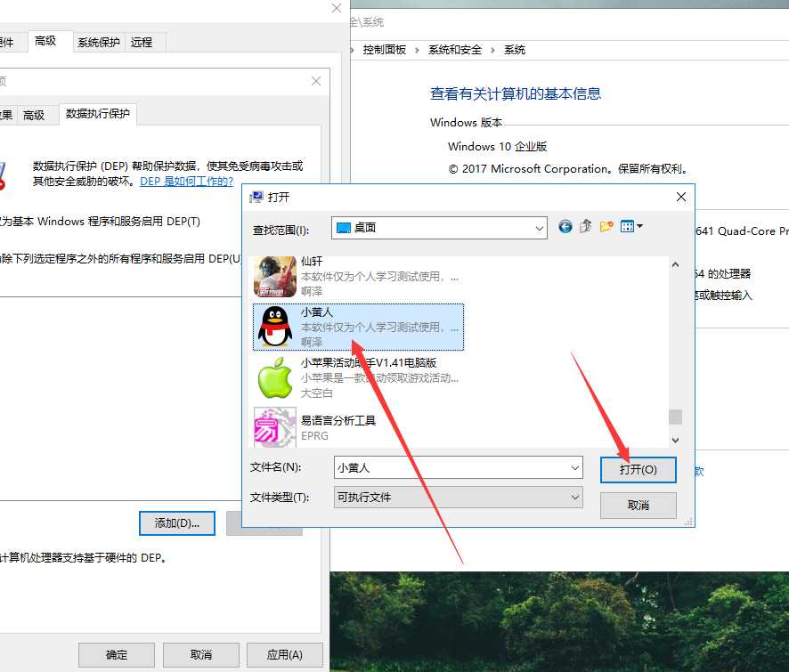This screenshot has width=789, height=672.
Task: Switch to 高级 tab in system properties
Action: click(45, 41)
